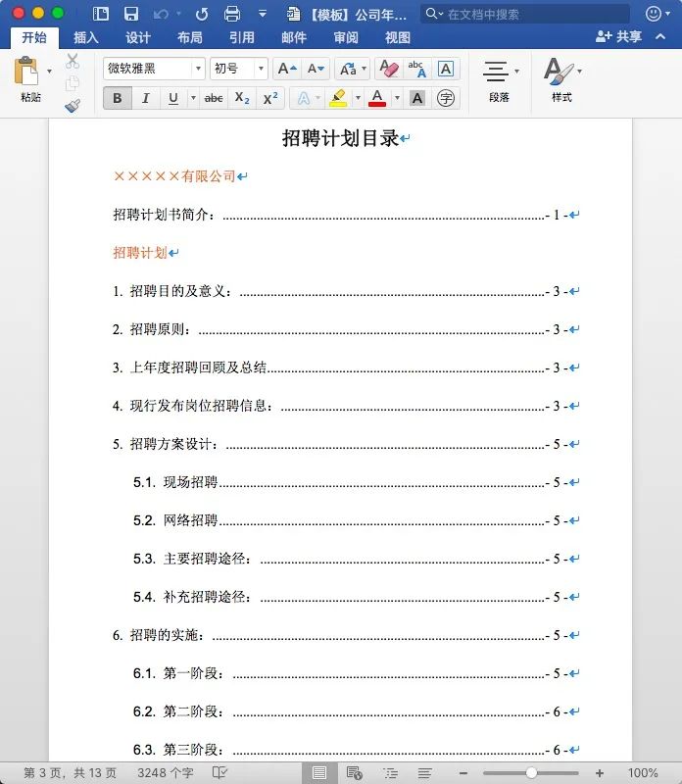Click the Phonetic Guide abc A icon
The image size is (682, 784).
tap(417, 69)
